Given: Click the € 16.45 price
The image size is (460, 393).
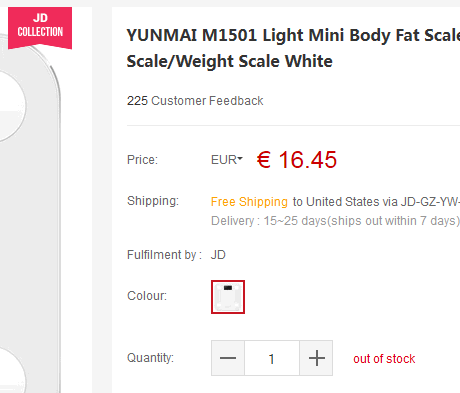Looking at the screenshot, I should [297, 160].
